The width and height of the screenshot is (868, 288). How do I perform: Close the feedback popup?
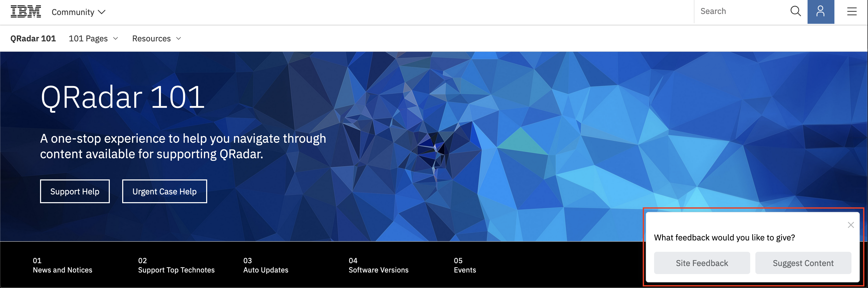point(850,225)
